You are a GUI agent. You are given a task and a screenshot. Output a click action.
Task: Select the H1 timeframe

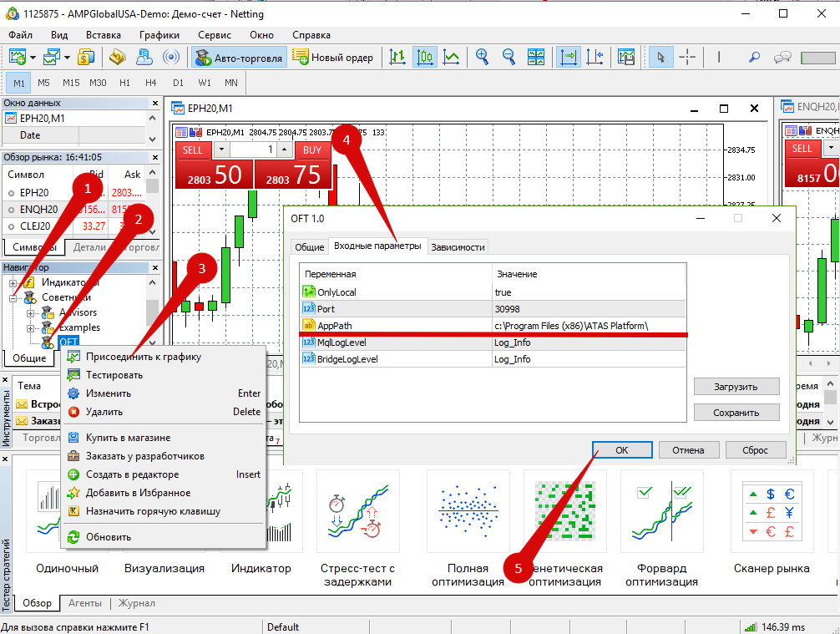tap(124, 83)
